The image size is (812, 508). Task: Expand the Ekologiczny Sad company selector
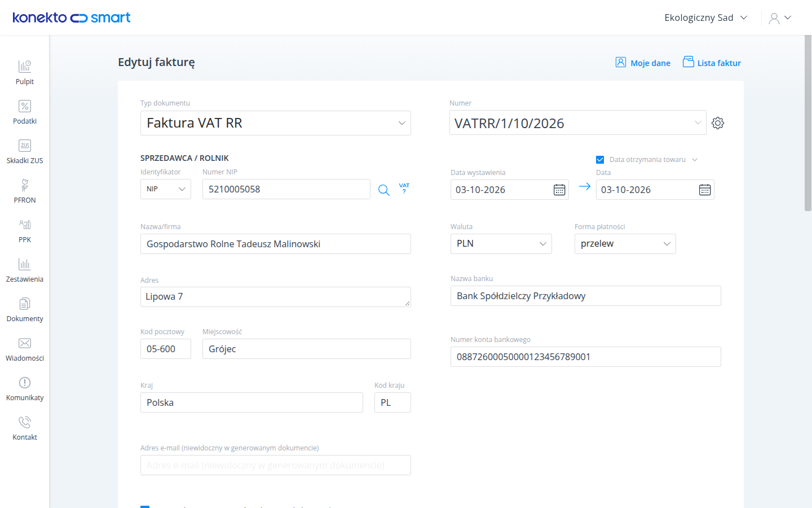pyautogui.click(x=706, y=17)
